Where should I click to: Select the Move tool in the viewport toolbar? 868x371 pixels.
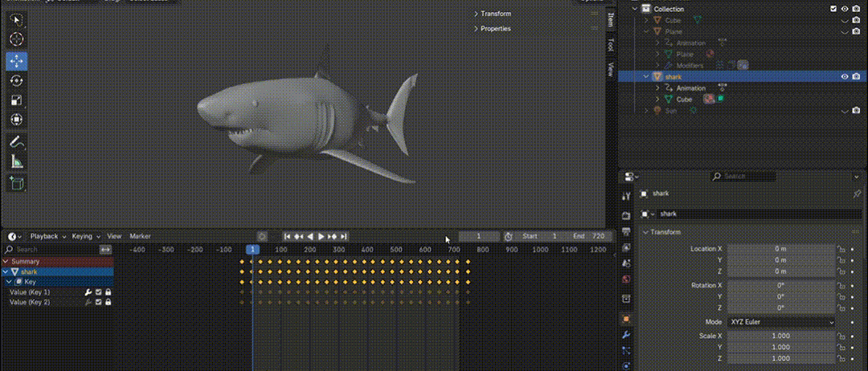[16, 60]
